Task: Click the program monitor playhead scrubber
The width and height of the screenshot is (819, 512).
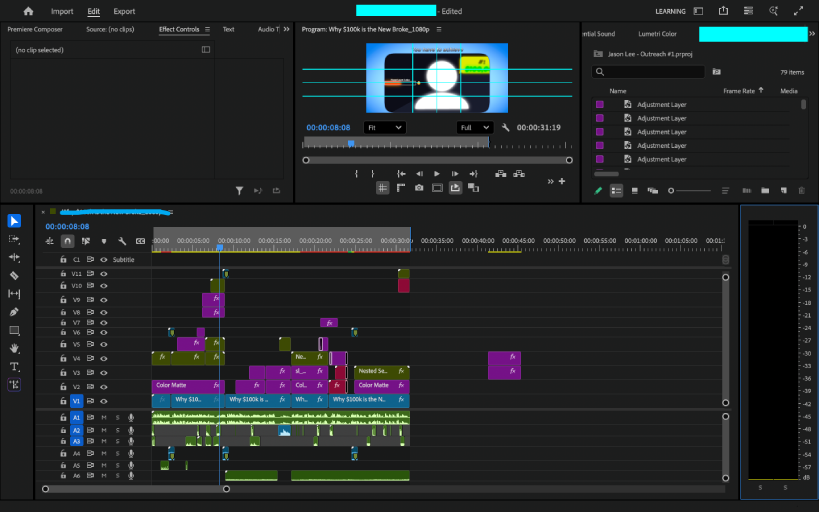Action: pyautogui.click(x=351, y=143)
